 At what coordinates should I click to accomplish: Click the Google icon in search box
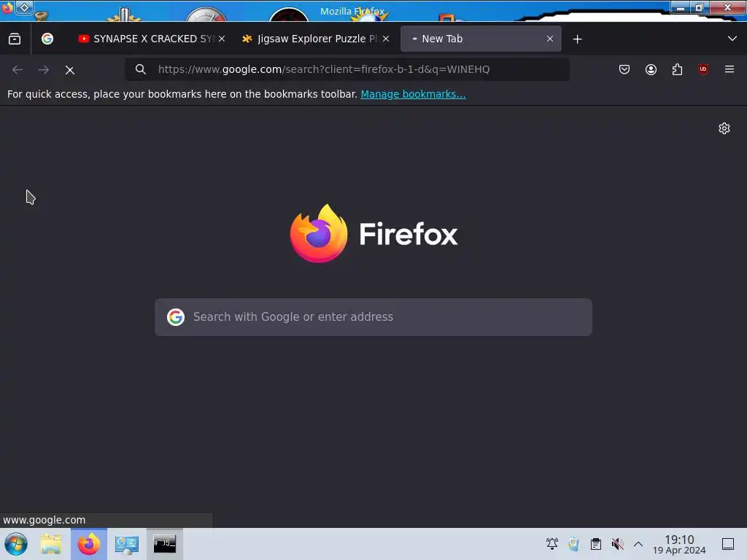(175, 316)
